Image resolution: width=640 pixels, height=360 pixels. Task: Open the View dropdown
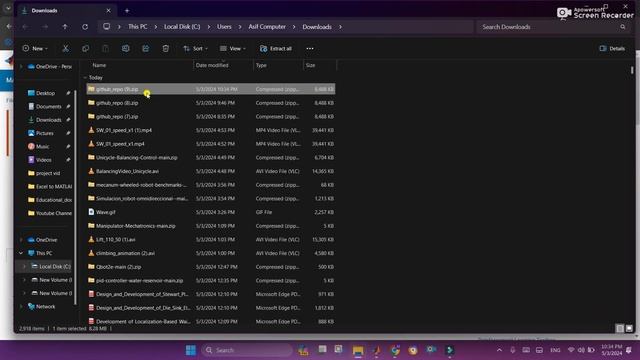click(x=233, y=49)
